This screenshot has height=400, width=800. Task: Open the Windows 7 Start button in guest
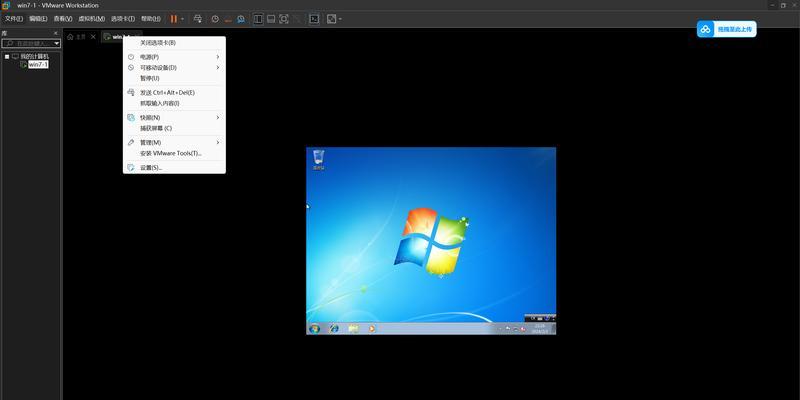click(314, 329)
